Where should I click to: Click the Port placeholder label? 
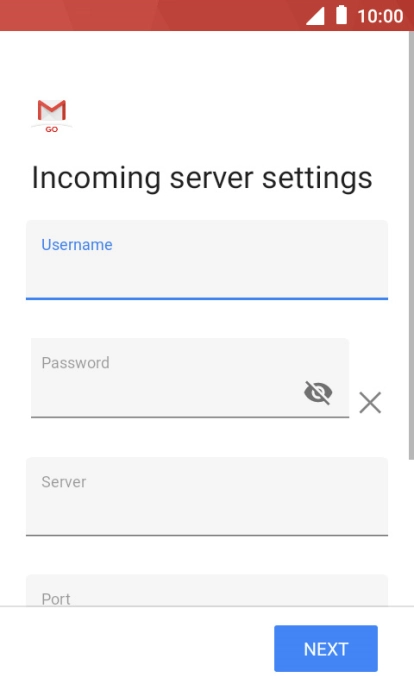tap(56, 599)
